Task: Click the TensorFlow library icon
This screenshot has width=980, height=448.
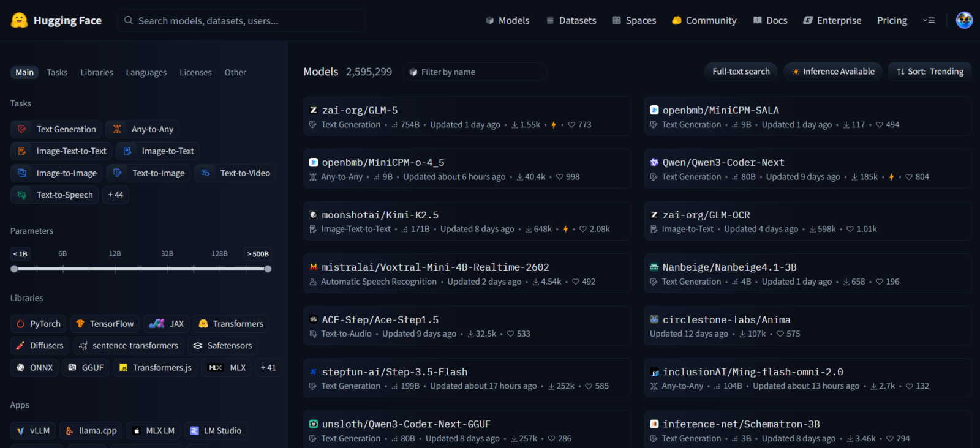Action: tap(80, 324)
